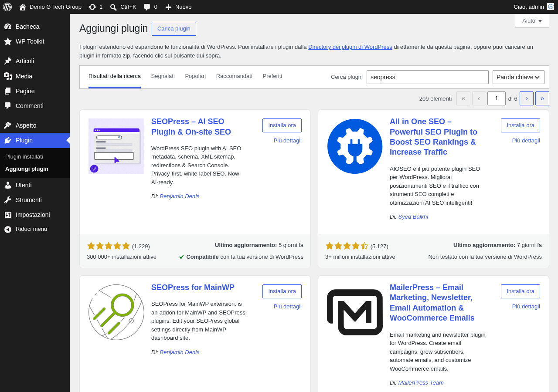Install All in One SEO now
This screenshot has height=392, width=558.
[x=521, y=125]
